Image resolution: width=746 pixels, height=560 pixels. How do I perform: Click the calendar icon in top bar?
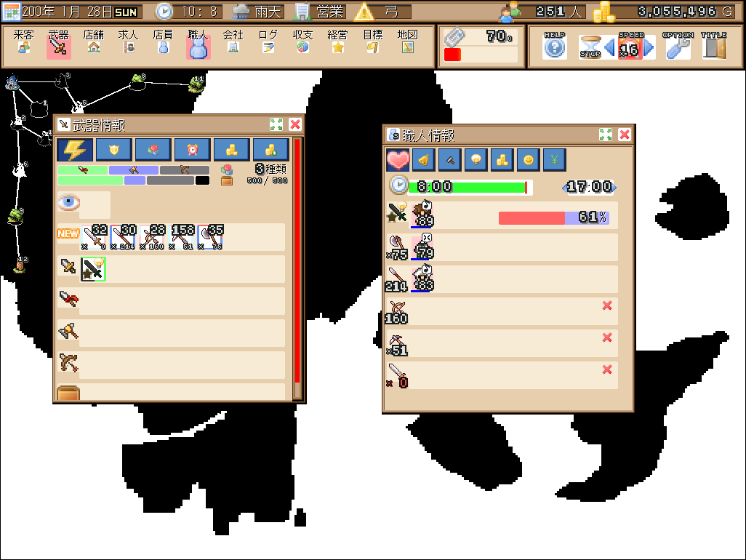coord(12,12)
